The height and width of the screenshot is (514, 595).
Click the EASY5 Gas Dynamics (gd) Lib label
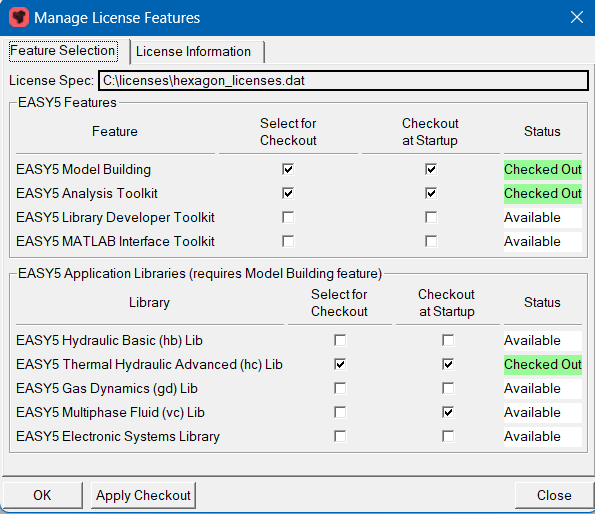pos(107,388)
